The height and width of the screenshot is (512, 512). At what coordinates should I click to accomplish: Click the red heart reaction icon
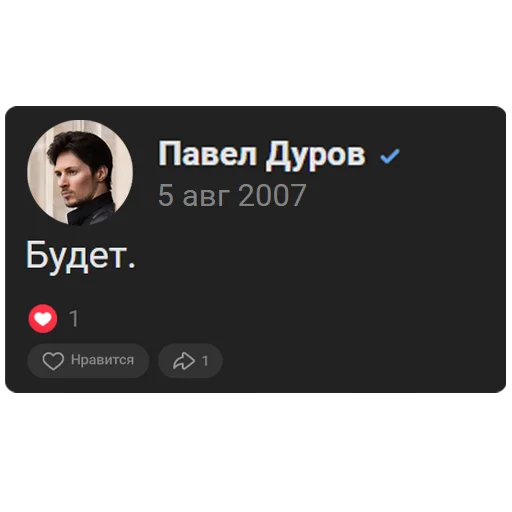[x=43, y=319]
